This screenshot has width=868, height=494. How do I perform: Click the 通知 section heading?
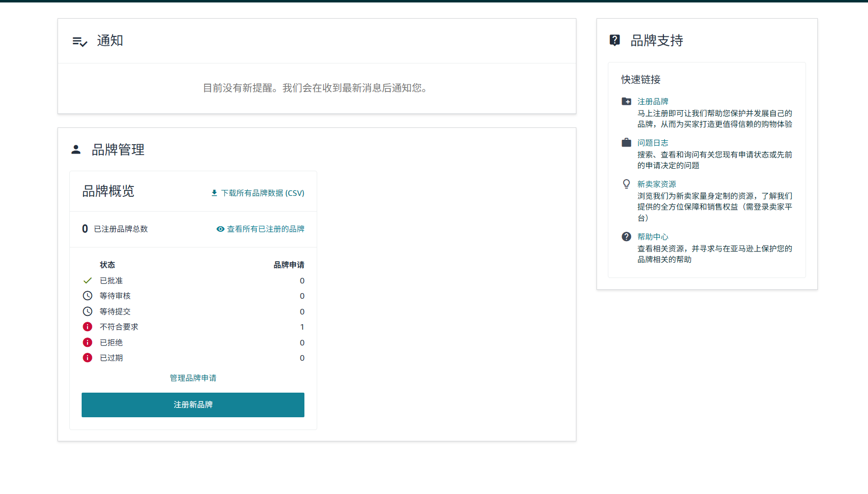[110, 40]
